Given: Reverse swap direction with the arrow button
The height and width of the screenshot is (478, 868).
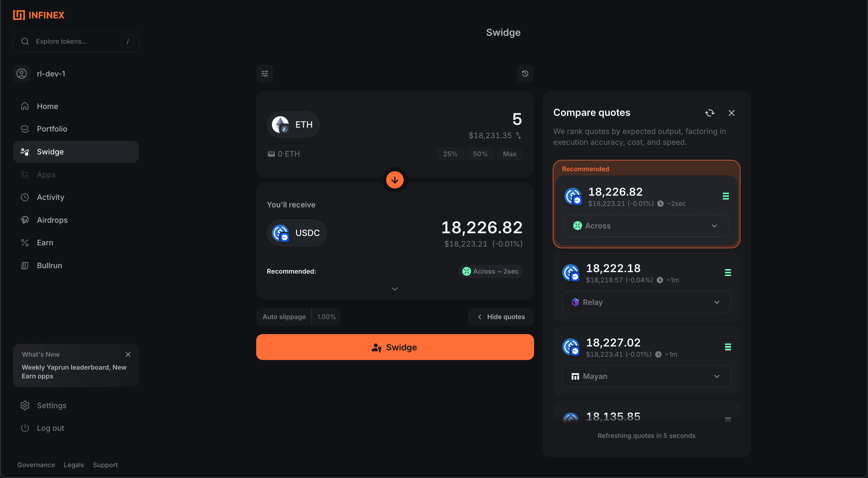Looking at the screenshot, I should tap(394, 180).
